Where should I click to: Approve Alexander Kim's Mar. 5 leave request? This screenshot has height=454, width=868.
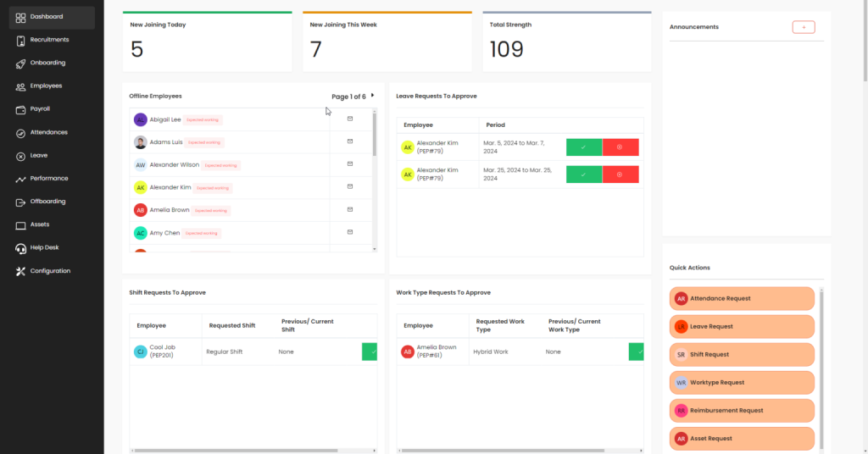tap(584, 147)
